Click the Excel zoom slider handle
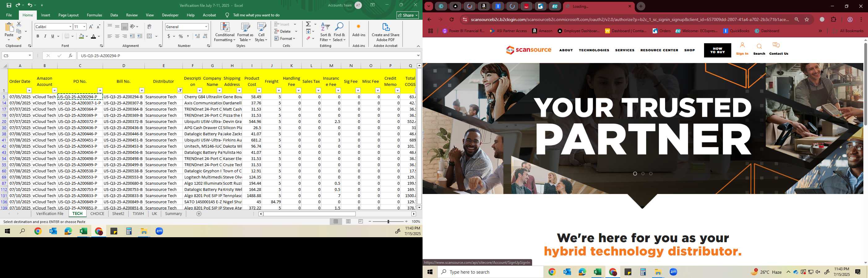868x278 pixels. pos(388,221)
